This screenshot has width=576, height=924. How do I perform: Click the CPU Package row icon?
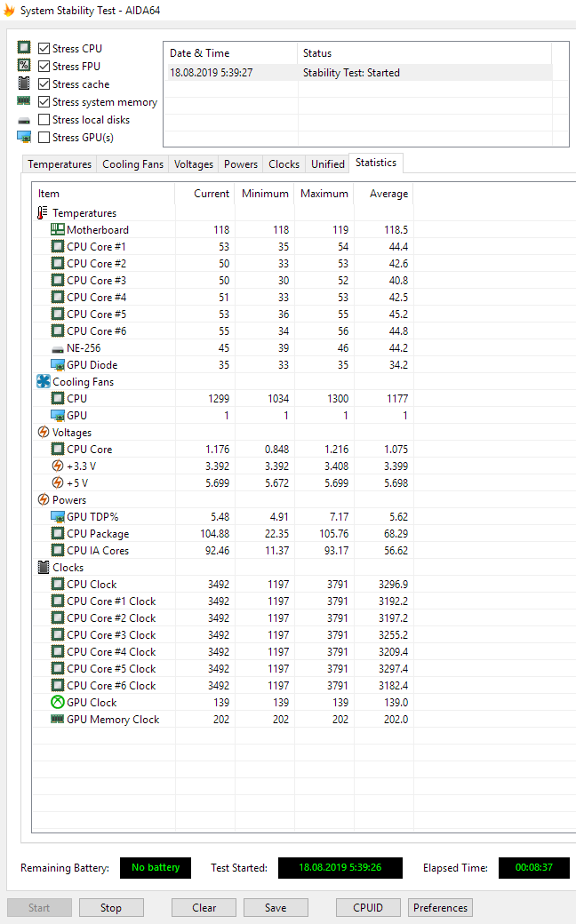click(x=57, y=533)
